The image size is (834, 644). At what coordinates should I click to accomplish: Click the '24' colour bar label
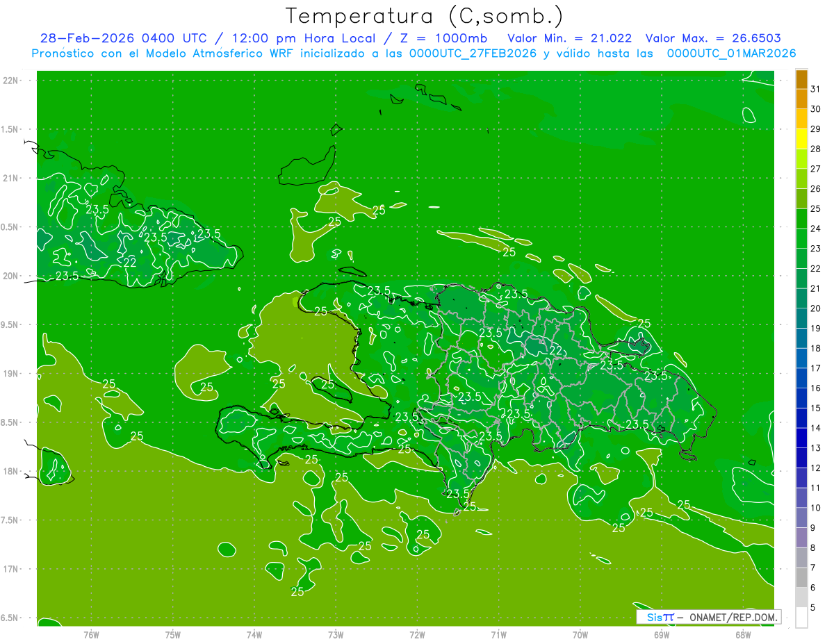(816, 229)
